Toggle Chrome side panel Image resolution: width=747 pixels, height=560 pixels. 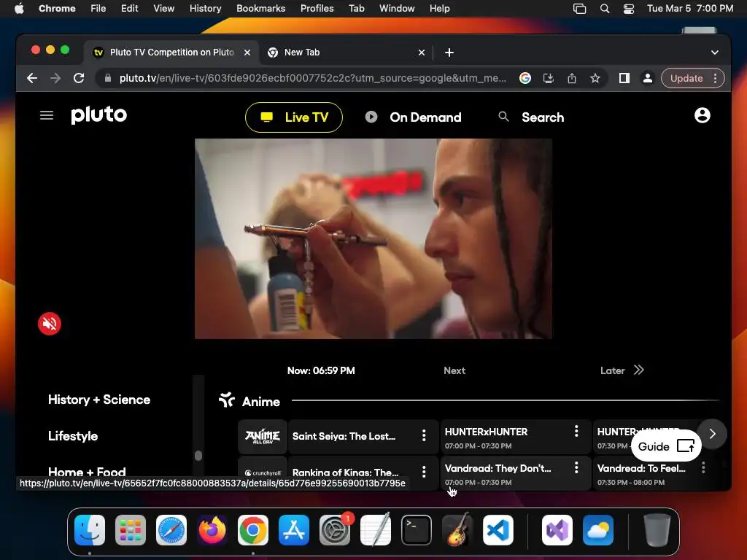(x=624, y=78)
